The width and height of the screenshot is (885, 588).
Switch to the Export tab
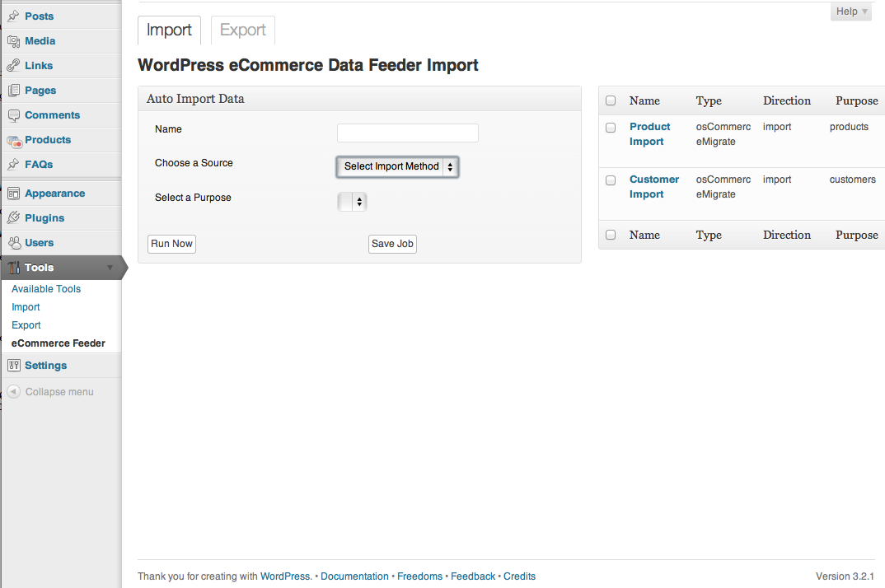point(243,30)
